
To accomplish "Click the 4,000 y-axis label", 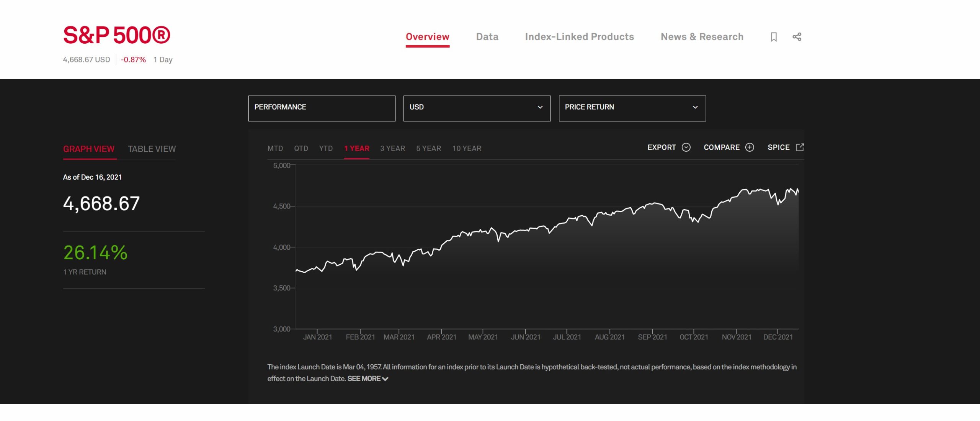I will (x=281, y=247).
